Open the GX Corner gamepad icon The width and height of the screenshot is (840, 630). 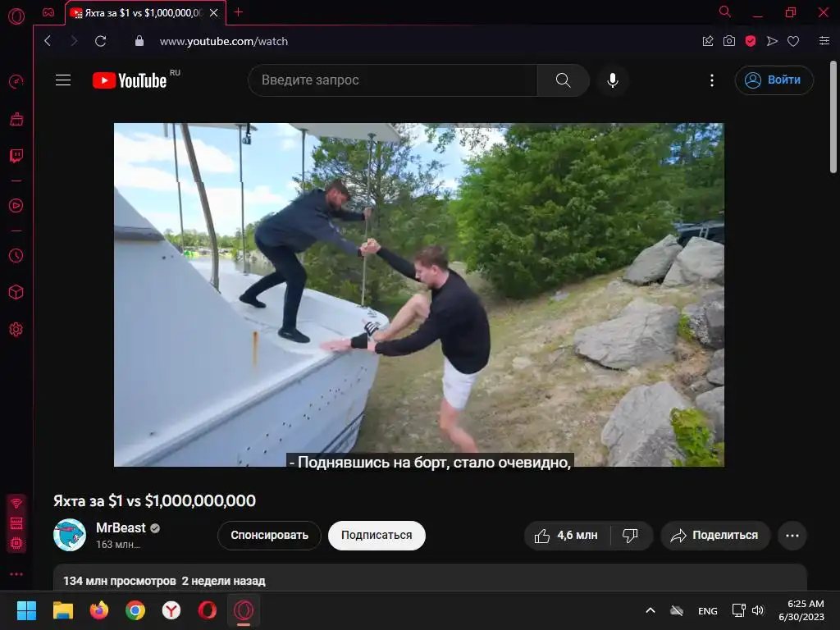(x=48, y=13)
